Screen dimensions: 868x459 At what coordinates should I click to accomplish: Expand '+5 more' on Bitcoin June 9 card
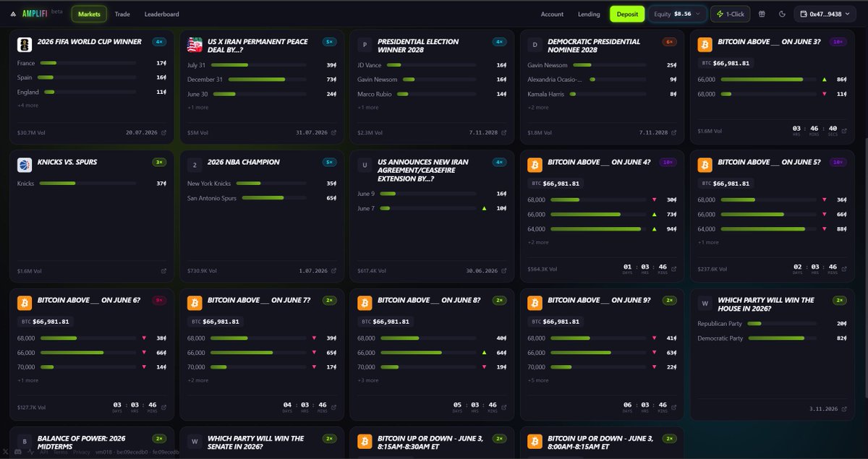click(x=538, y=380)
